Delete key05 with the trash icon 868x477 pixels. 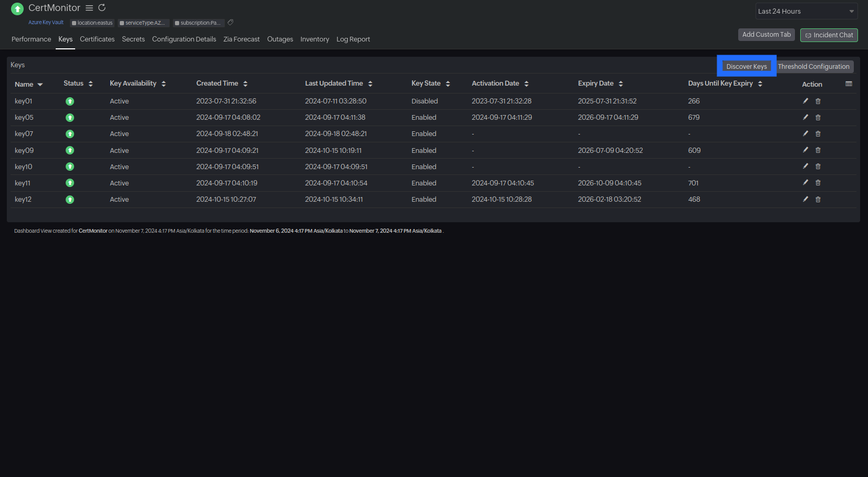pos(818,118)
